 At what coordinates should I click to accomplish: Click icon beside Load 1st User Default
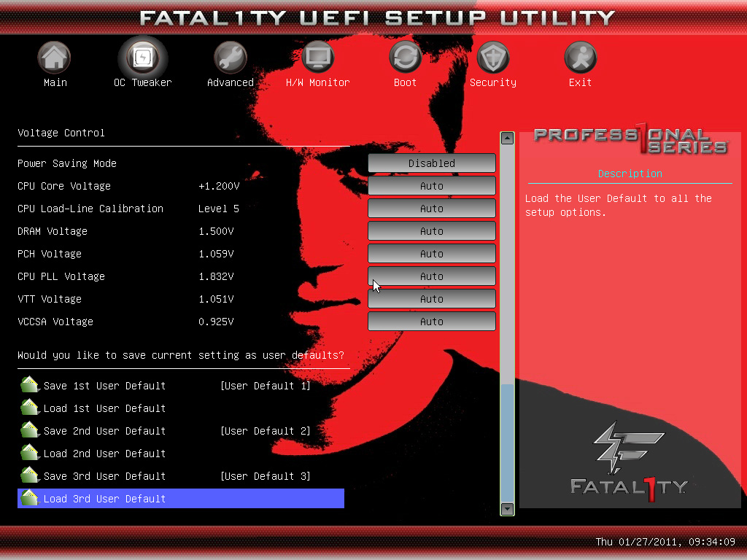(29, 408)
